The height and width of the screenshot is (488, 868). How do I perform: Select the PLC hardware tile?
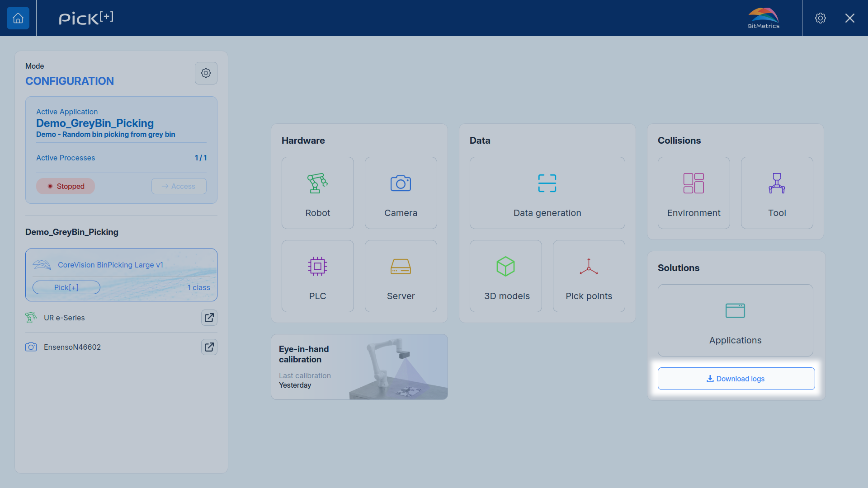317,276
